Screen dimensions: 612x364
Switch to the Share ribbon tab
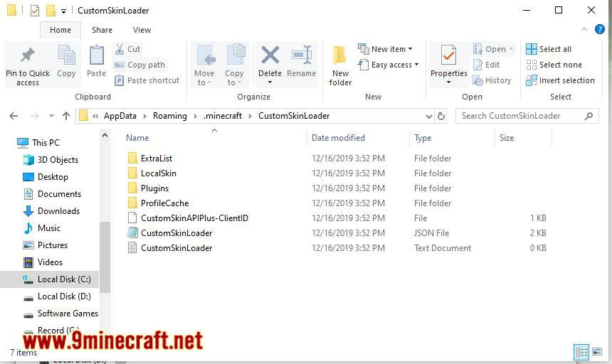point(102,30)
